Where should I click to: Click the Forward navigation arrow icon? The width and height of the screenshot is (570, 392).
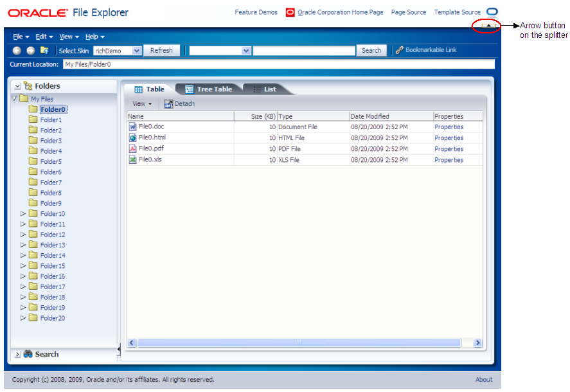click(30, 50)
